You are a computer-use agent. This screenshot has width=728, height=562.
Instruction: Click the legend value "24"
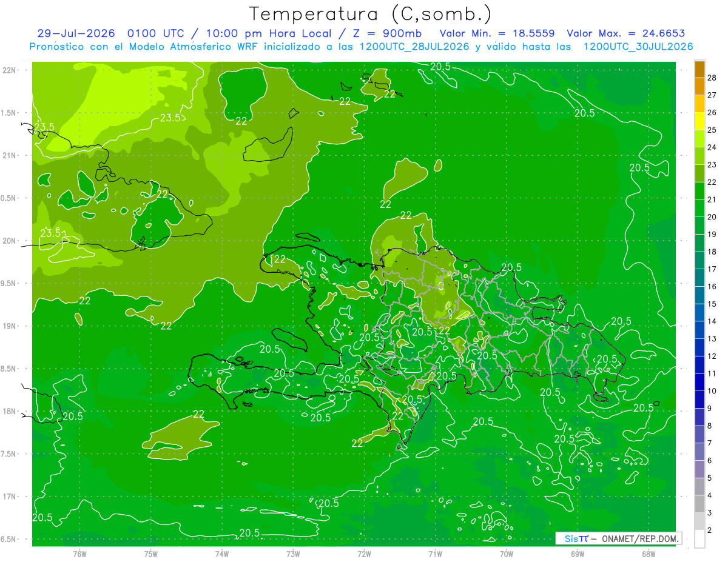click(x=712, y=147)
